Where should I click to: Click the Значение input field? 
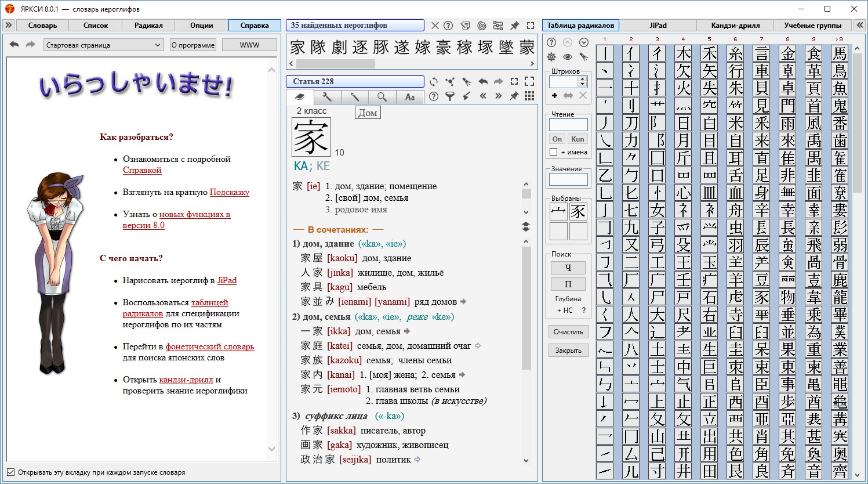point(568,180)
